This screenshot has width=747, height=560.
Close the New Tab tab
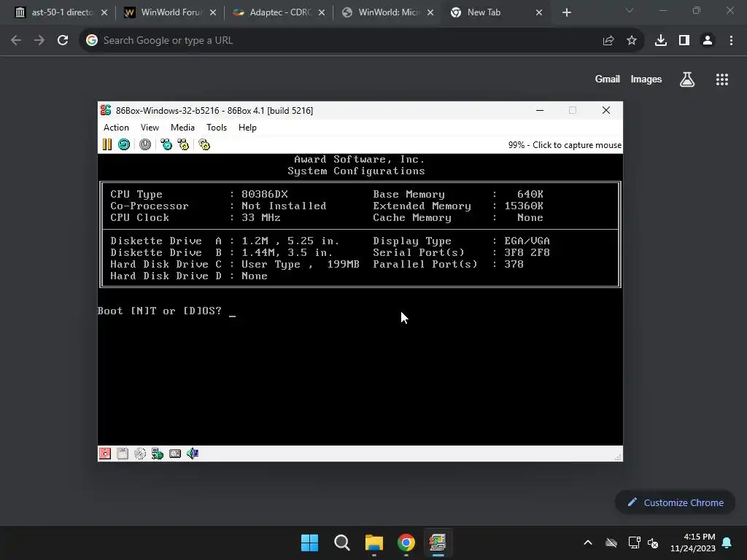coord(539,12)
